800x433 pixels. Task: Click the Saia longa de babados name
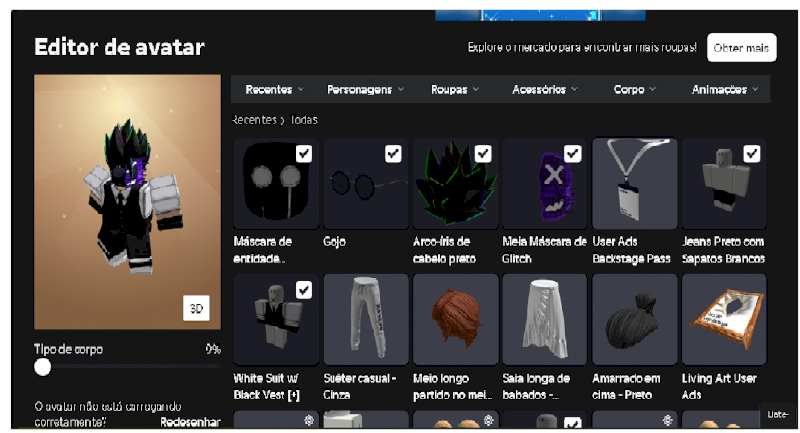537,387
